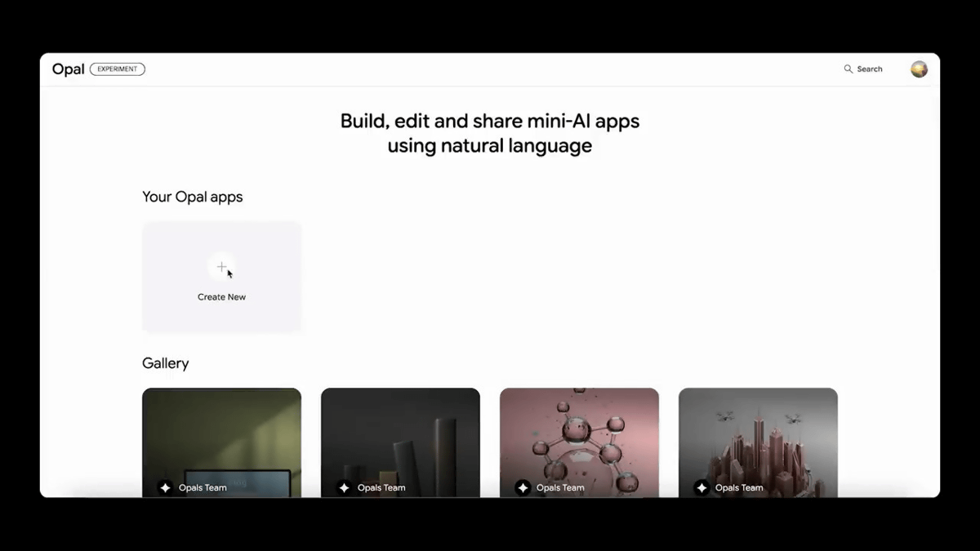Image resolution: width=980 pixels, height=551 pixels.
Task: Click the sparkle icon on the pink molecule card
Action: pyautogui.click(x=523, y=487)
